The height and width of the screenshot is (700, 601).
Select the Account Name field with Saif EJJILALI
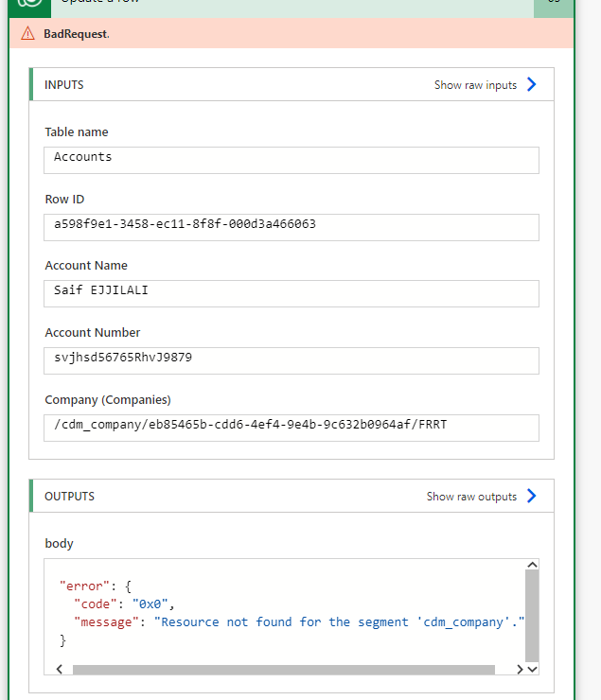292,292
